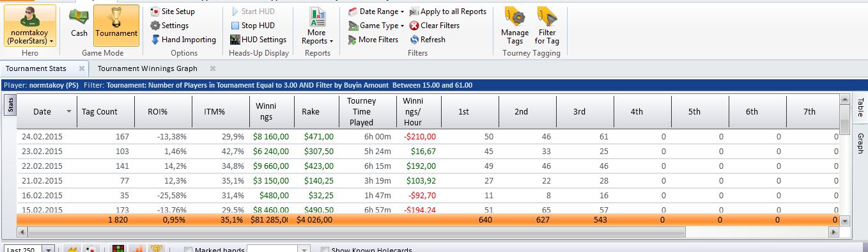Click the 42,7% ITM cell
Viewport: 868px width, 252px height.
(x=233, y=152)
